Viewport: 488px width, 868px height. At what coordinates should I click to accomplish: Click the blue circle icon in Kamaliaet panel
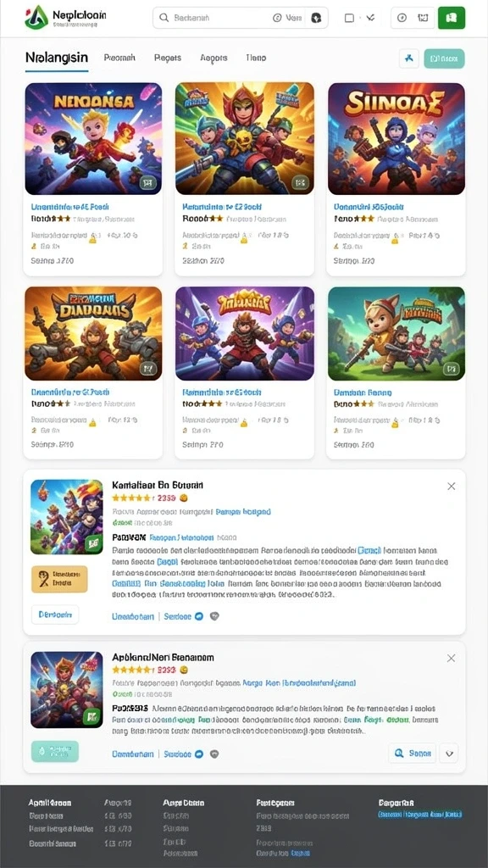click(199, 616)
